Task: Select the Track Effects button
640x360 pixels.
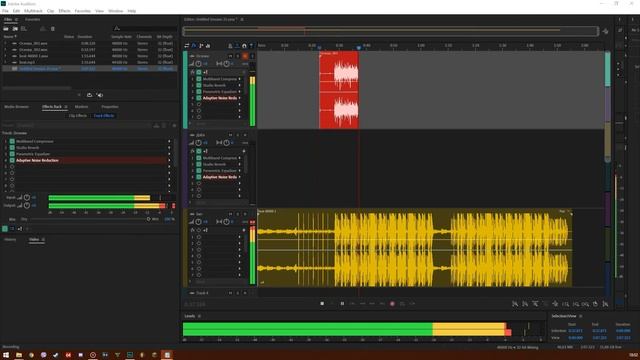Action: point(104,116)
